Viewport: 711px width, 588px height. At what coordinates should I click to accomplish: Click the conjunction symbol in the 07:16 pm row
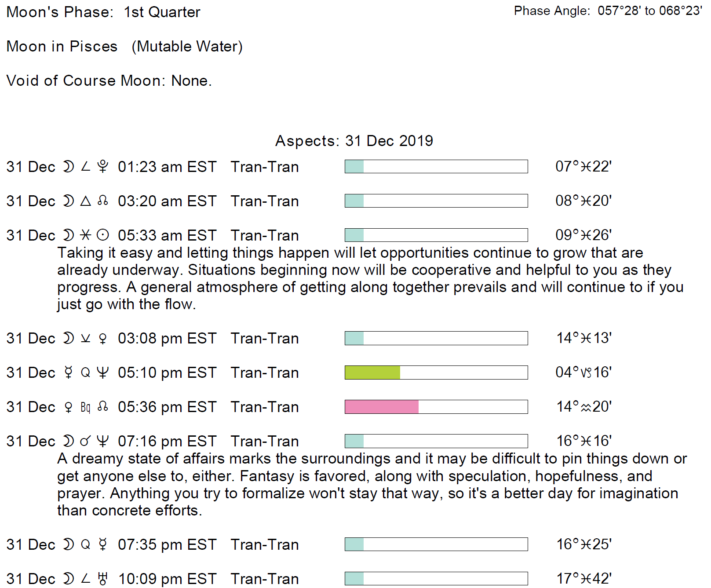coord(86,441)
